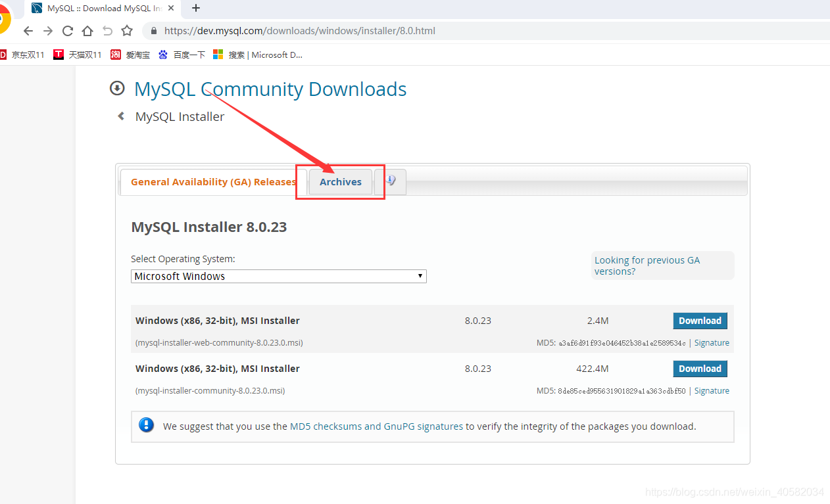Image resolution: width=830 pixels, height=504 pixels.
Task: Click the 2.4M file size text
Action: click(x=598, y=321)
